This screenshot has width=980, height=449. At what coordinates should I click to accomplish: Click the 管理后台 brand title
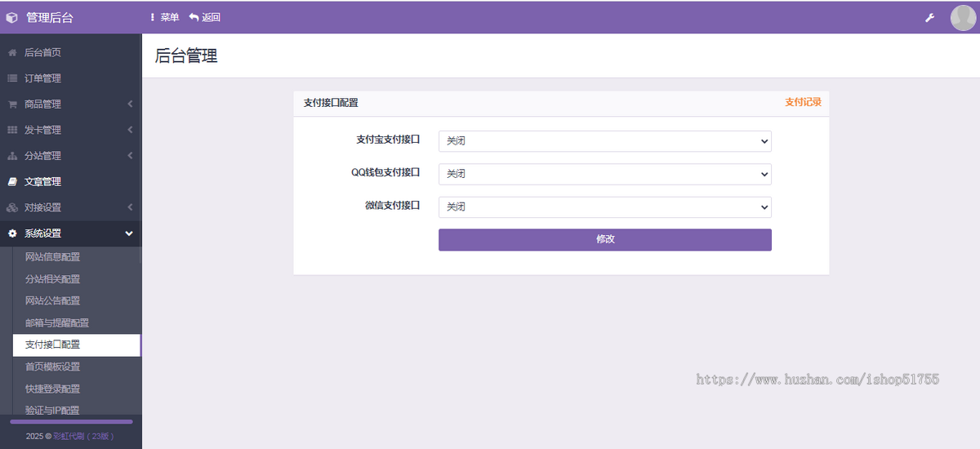pyautogui.click(x=50, y=18)
